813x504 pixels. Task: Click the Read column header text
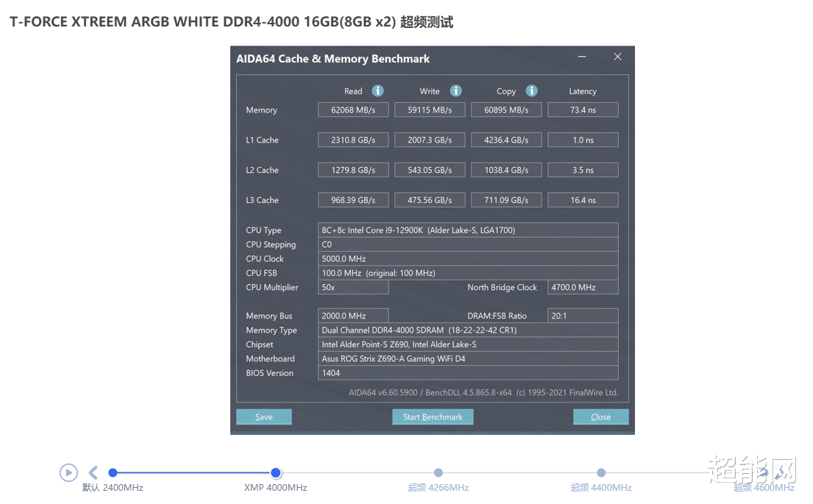point(353,91)
